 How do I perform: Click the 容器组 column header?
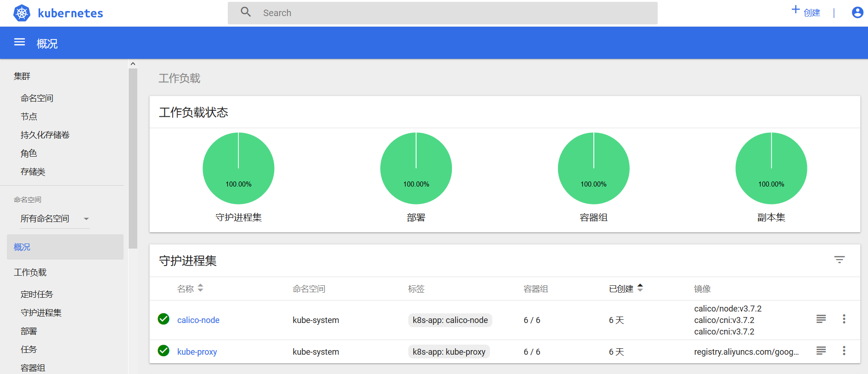click(536, 289)
